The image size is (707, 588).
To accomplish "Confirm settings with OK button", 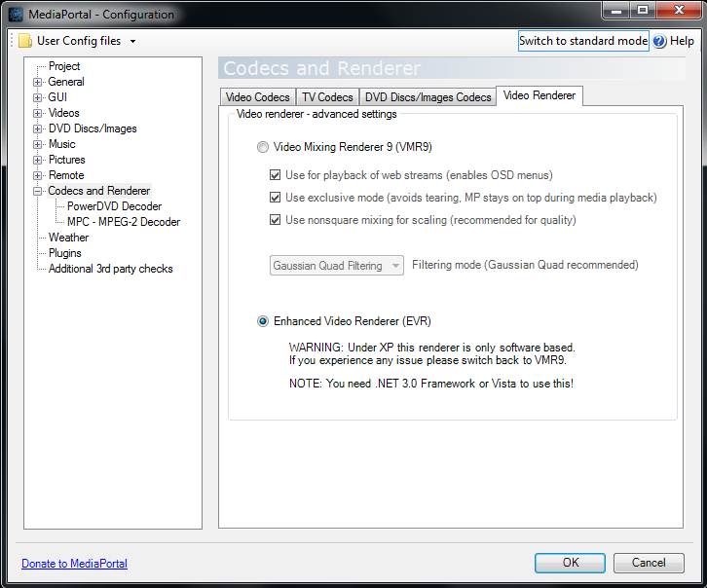I will [570, 563].
